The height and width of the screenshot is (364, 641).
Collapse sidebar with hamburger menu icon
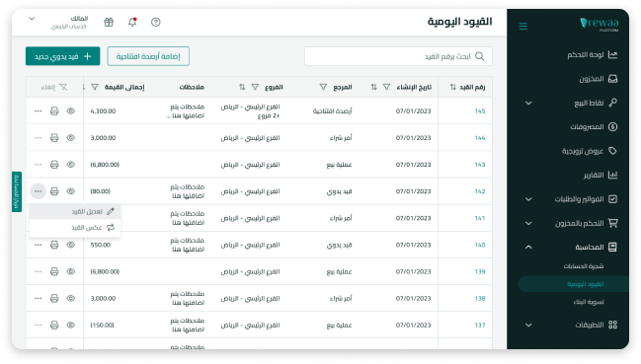523,27
